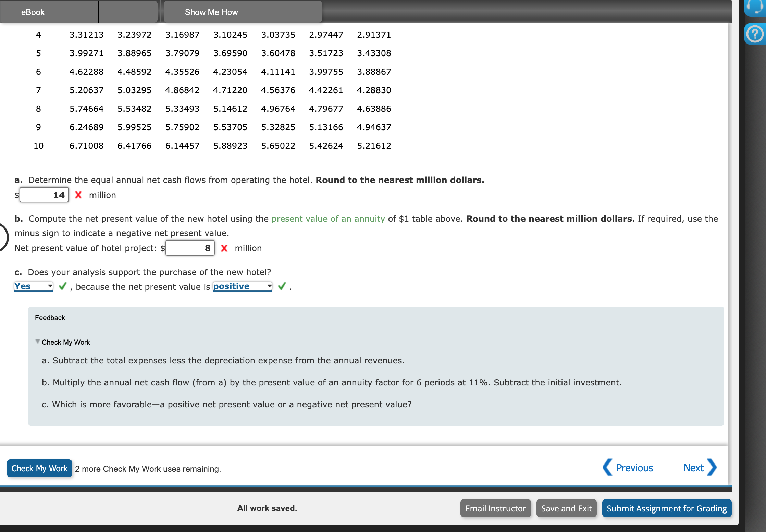Image resolution: width=766 pixels, height=532 pixels.
Task: Collapse the Check My Work feedback section
Action: (x=38, y=342)
